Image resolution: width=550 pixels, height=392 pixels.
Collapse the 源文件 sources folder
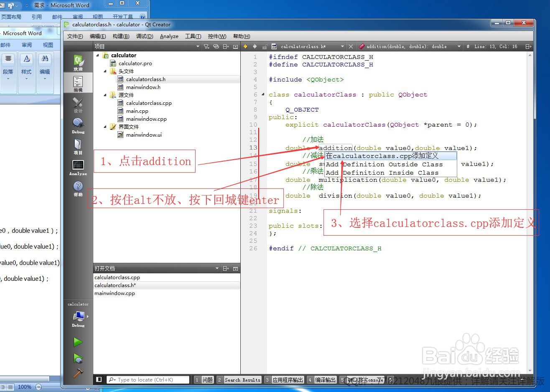[105, 95]
